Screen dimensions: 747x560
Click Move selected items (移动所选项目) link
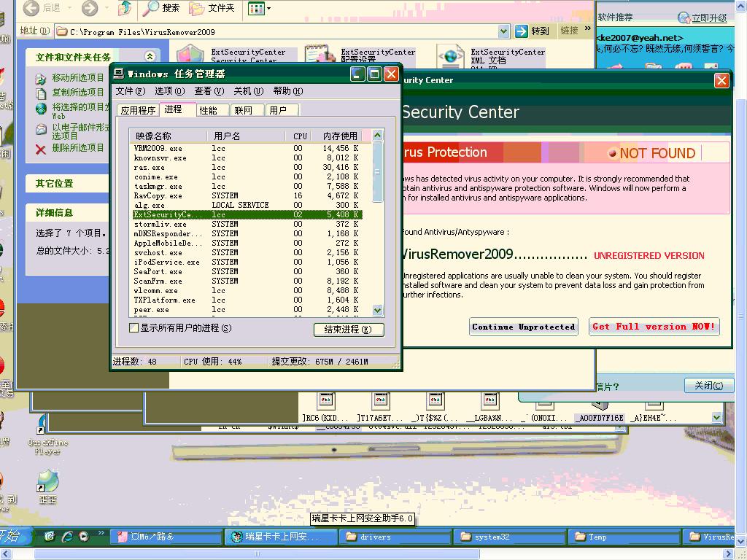pyautogui.click(x=77, y=77)
